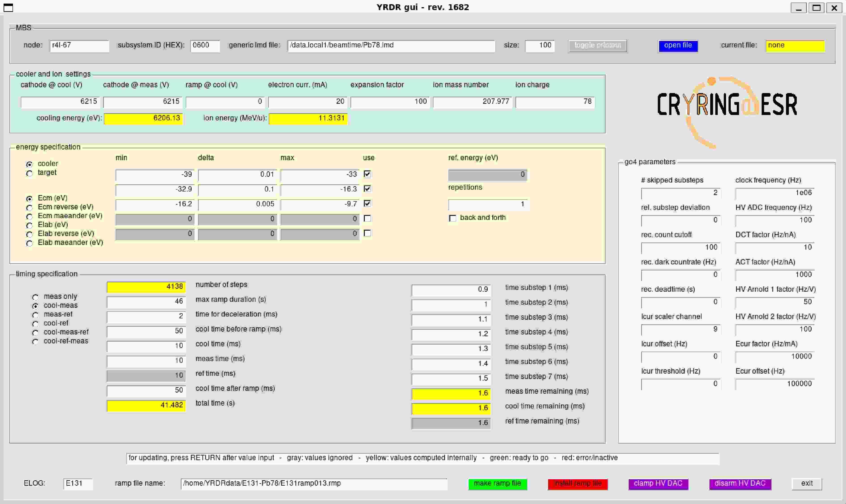Edit ion charge field

555,102
